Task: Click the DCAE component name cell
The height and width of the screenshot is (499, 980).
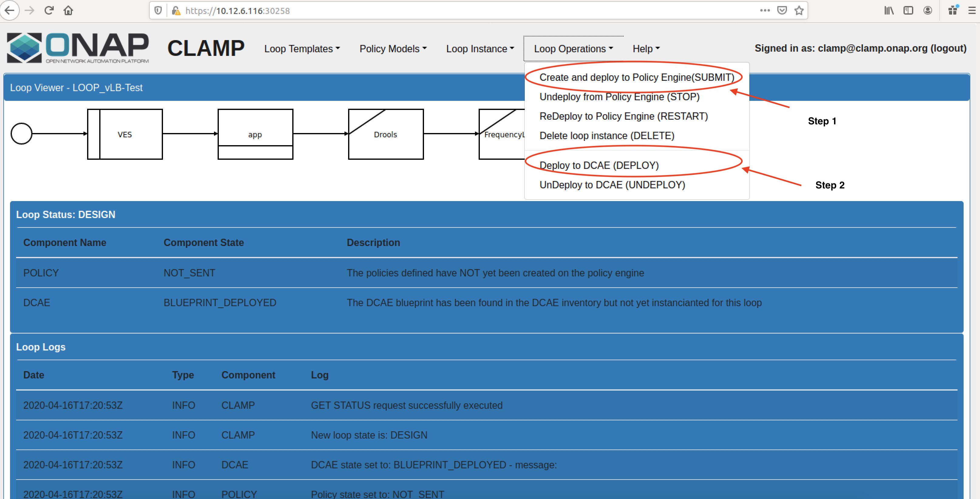Action: (36, 302)
